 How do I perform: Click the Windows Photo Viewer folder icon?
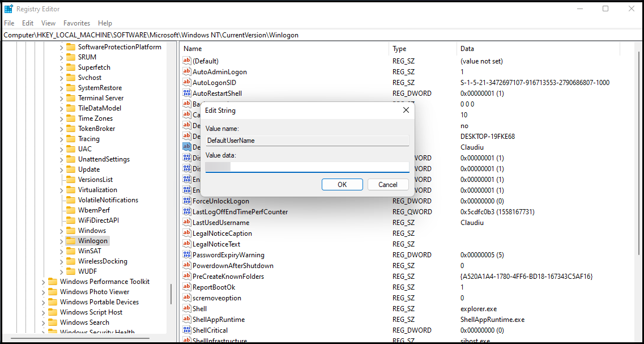(53, 292)
